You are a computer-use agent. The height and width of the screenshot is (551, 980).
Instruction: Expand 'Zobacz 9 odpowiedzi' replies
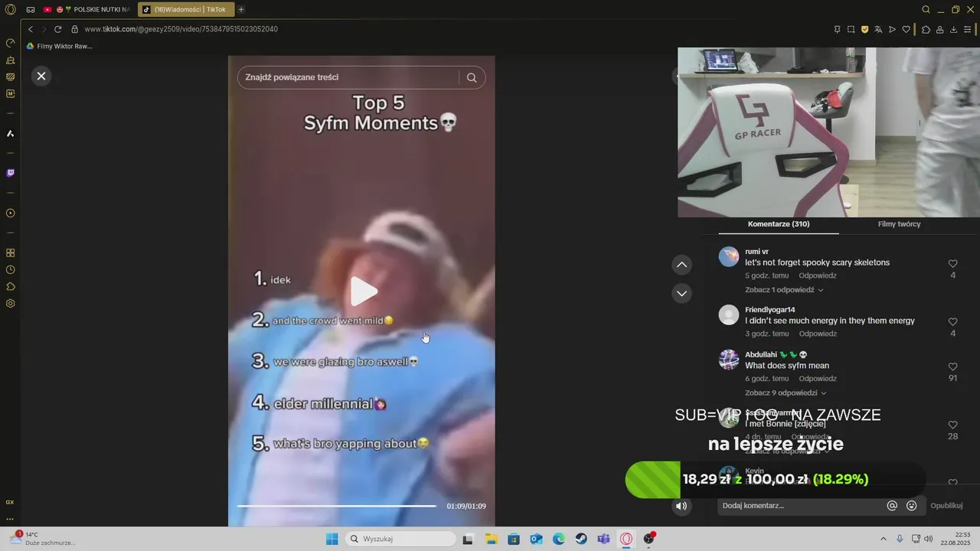coord(784,393)
